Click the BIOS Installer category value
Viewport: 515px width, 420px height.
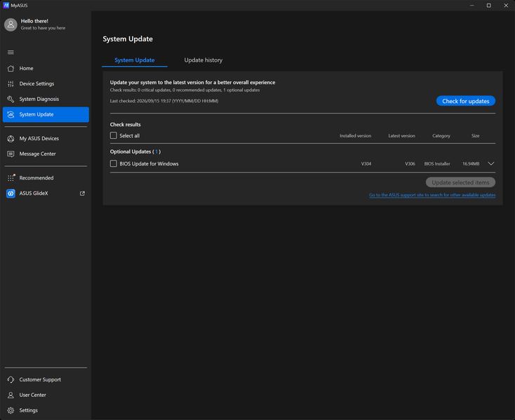pyautogui.click(x=437, y=164)
